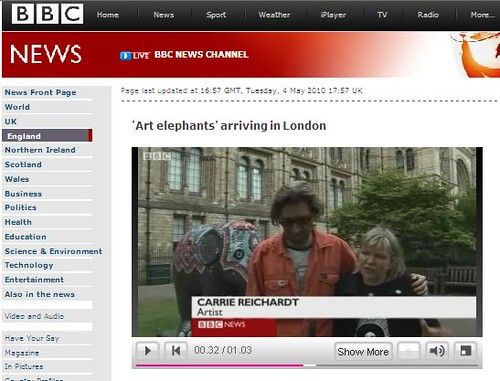Open Wales section
500x381 pixels.
[x=17, y=179]
